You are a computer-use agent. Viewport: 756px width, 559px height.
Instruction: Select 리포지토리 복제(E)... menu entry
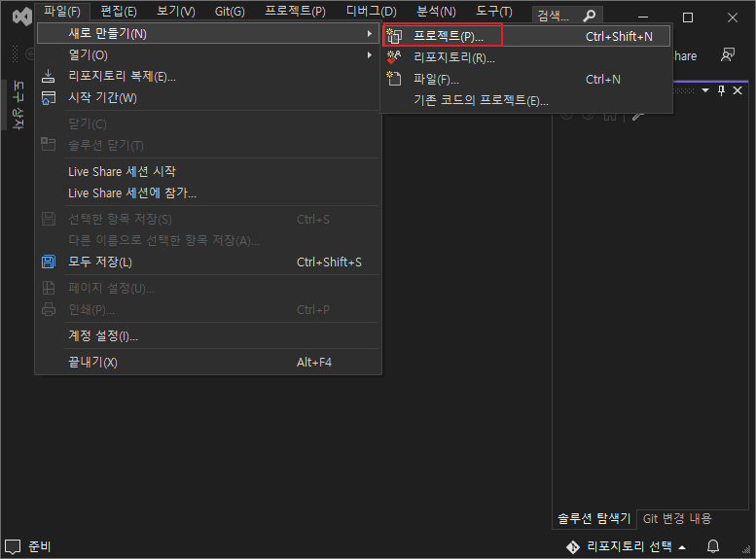(208, 76)
